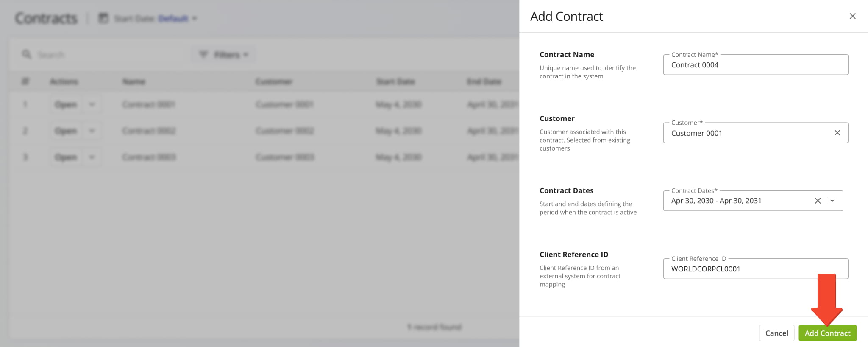Open the Contract Dates dropdown arrow
The width and height of the screenshot is (868, 347).
tap(832, 201)
